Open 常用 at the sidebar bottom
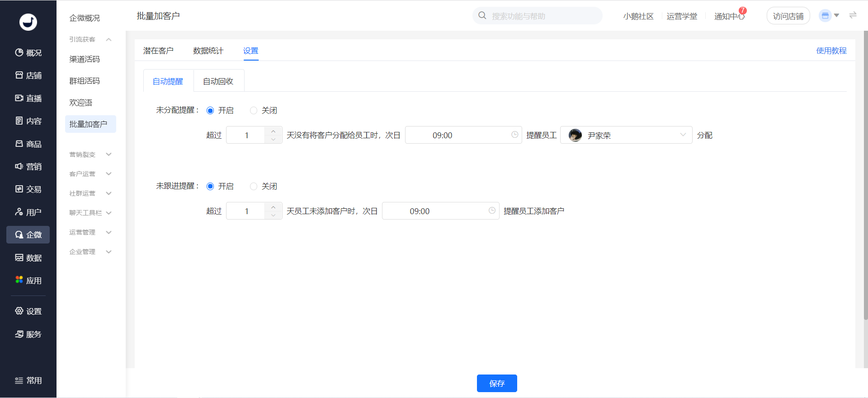Image resolution: width=868 pixels, height=398 pixels. point(28,380)
